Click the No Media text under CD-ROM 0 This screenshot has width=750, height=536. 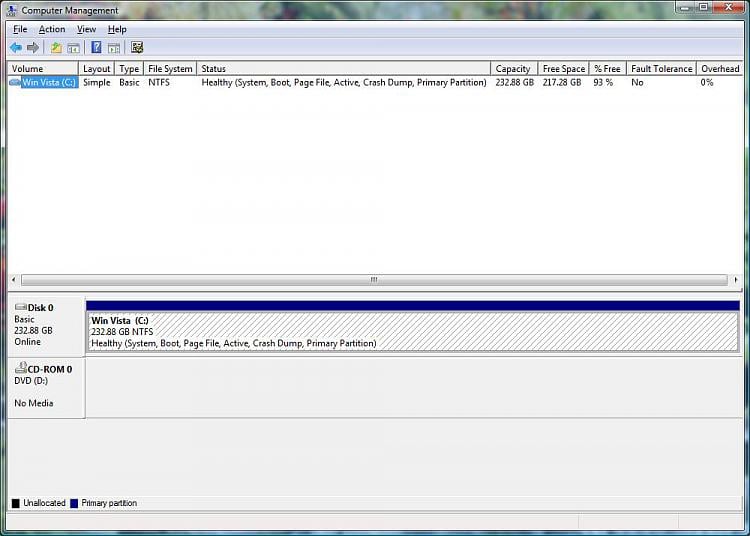coord(33,403)
